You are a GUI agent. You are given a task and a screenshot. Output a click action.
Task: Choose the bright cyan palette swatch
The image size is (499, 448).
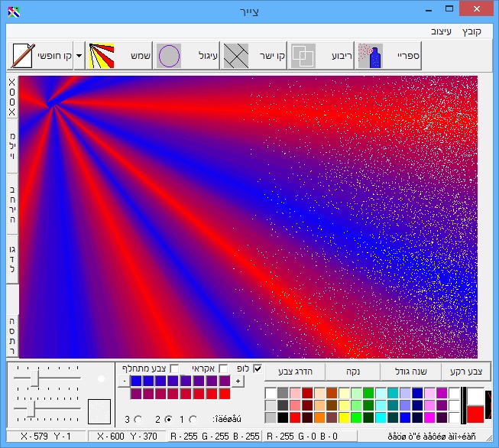(381, 417)
